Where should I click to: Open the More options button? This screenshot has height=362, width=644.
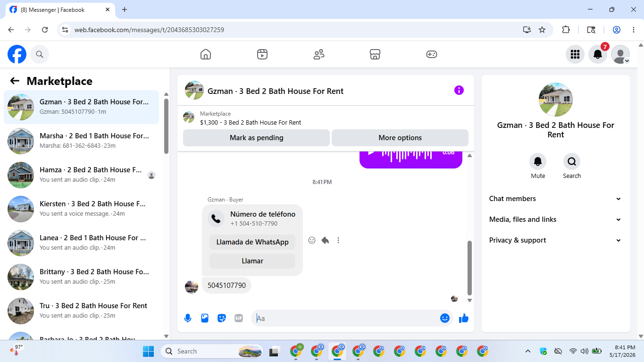[400, 138]
